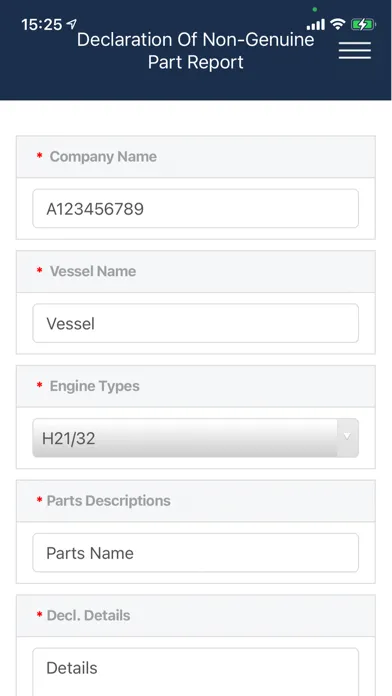Click the Vessel Name field label
392x696 pixels.
pos(93,271)
